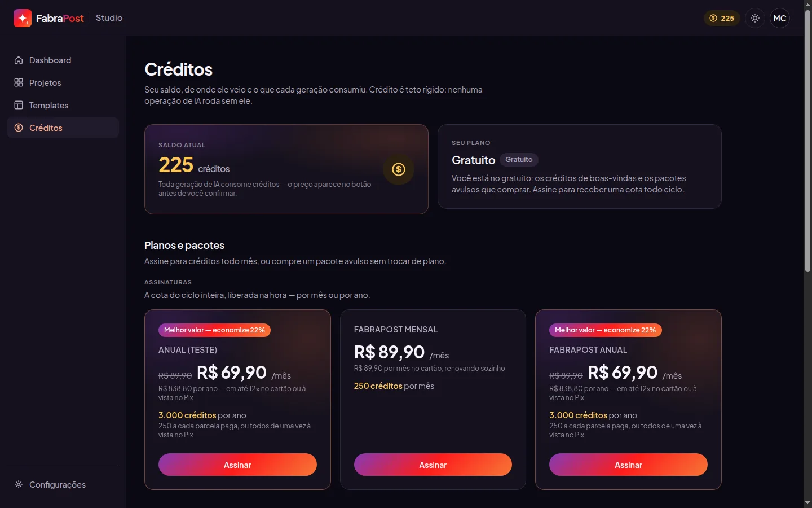The height and width of the screenshot is (508, 812).
Task: Click the Dashboard home icon in sidebar
Action: point(19,60)
